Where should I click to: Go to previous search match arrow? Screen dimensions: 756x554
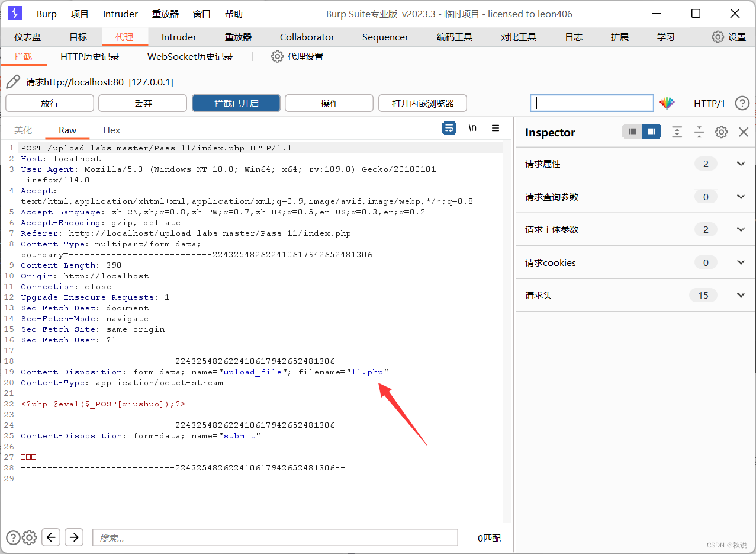point(52,537)
